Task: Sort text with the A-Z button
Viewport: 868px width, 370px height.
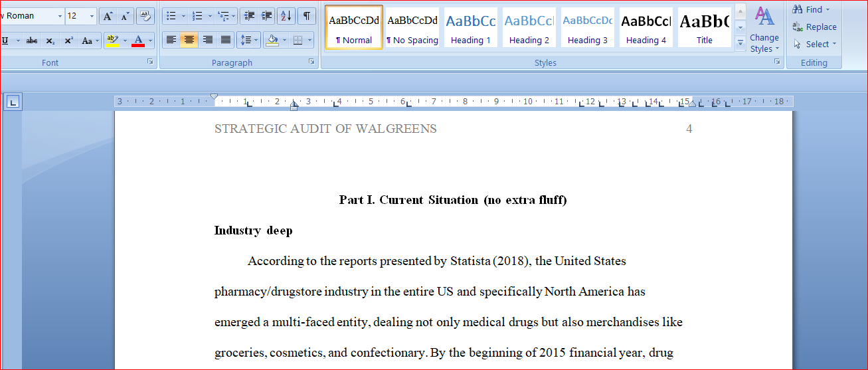Action: tap(286, 16)
